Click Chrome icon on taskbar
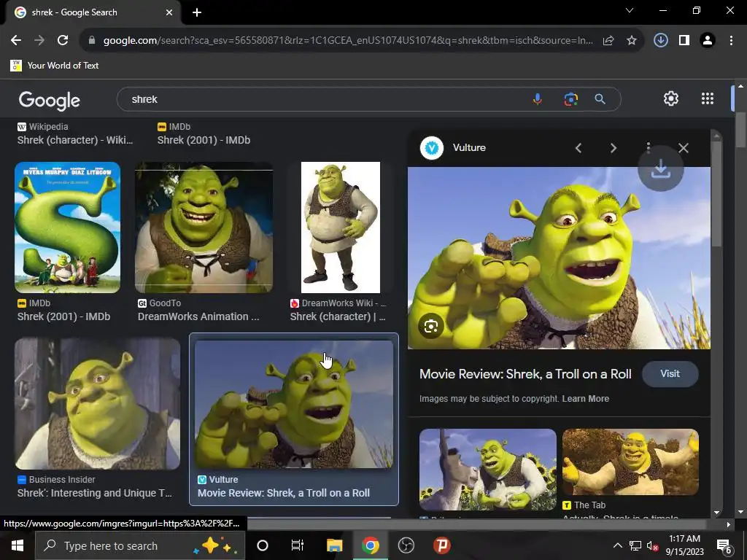This screenshot has height=560, width=747. [x=370, y=545]
